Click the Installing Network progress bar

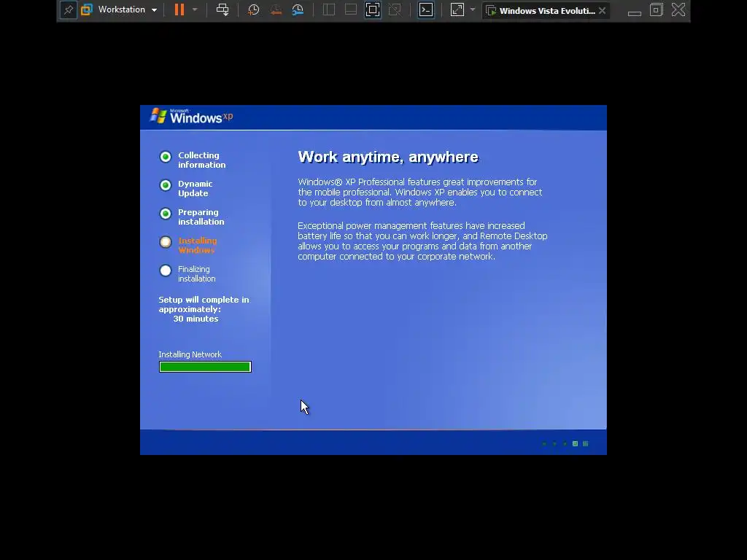pyautogui.click(x=205, y=367)
